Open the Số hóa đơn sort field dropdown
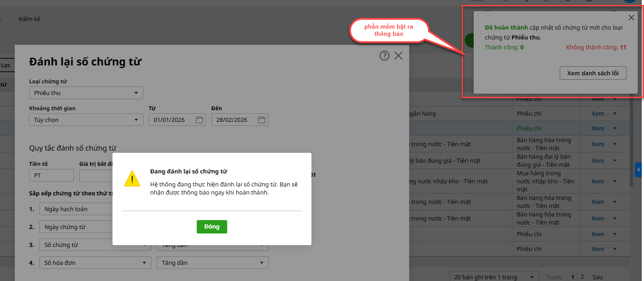644x281 pixels. [95, 263]
